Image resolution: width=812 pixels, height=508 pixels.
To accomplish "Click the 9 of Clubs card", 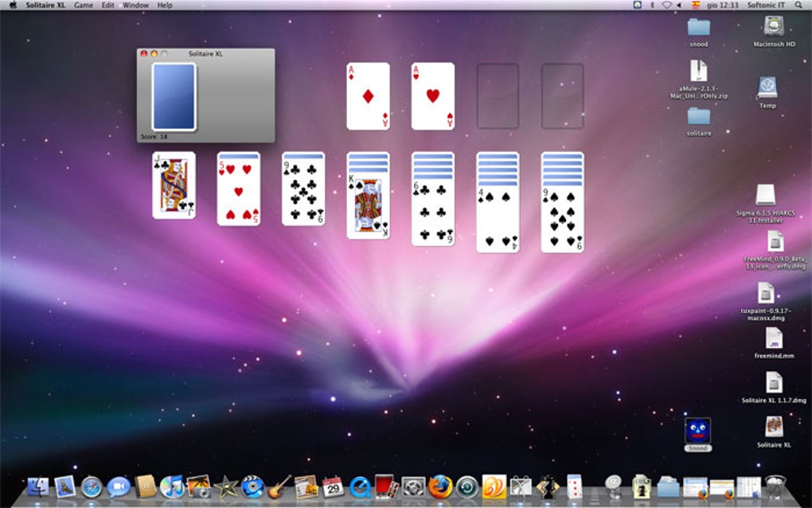I will tap(303, 192).
